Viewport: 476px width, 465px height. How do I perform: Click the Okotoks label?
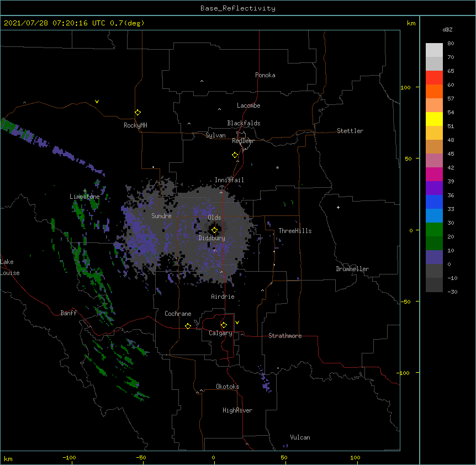228,387
